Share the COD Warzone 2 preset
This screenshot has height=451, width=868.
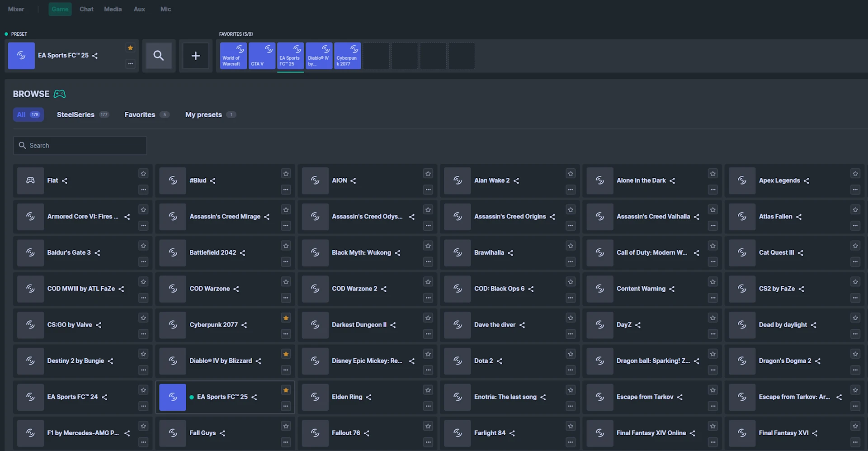[x=384, y=289]
